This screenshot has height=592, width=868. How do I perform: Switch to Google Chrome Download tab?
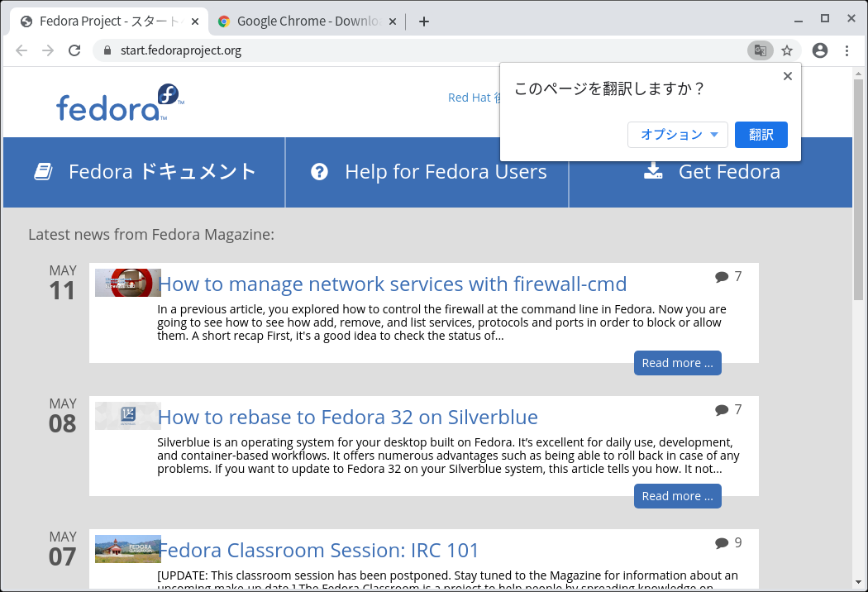tap(308, 21)
